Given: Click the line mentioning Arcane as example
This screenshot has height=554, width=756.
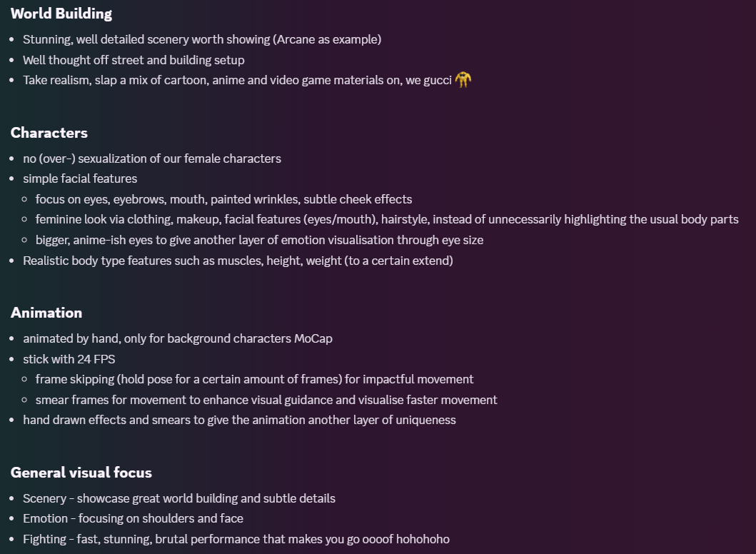Looking at the screenshot, I should (202, 39).
